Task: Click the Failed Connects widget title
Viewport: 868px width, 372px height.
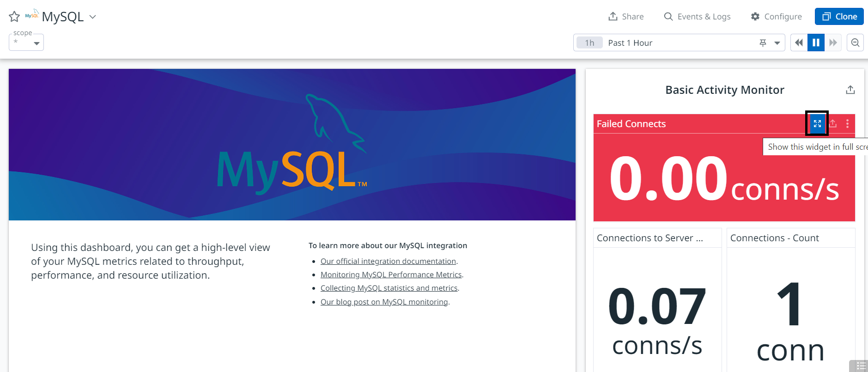Action: pyautogui.click(x=631, y=124)
